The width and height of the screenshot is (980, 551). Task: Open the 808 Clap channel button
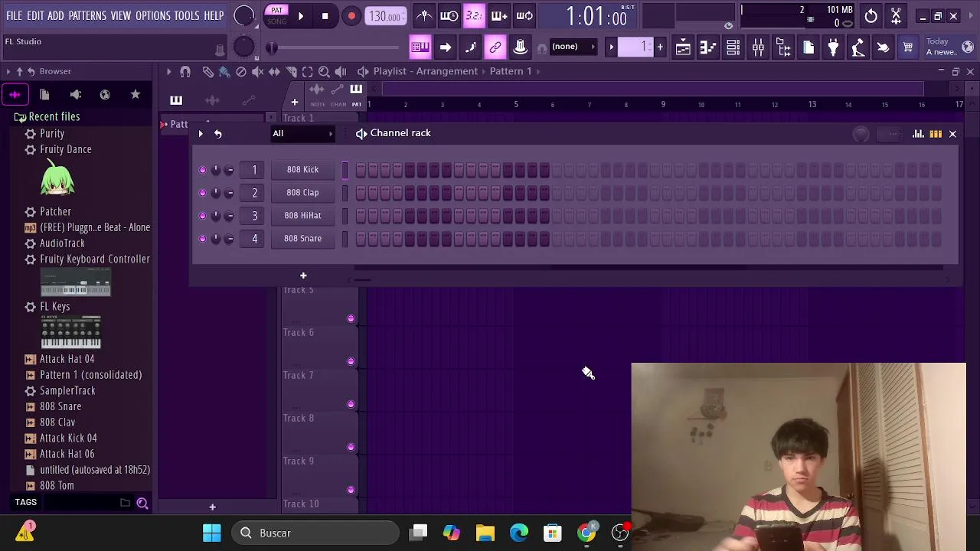(303, 193)
